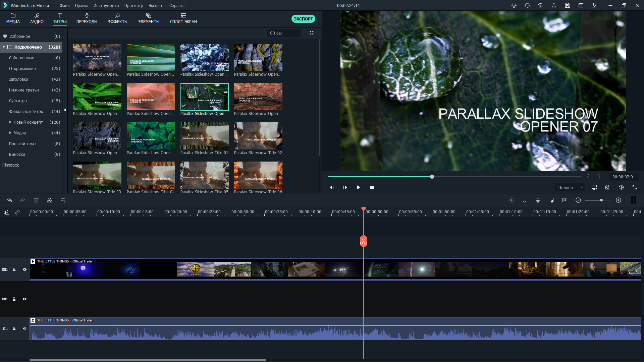This screenshot has height=362, width=644.
Task: Mute audio track 1 speaker icon
Action: (x=24, y=328)
